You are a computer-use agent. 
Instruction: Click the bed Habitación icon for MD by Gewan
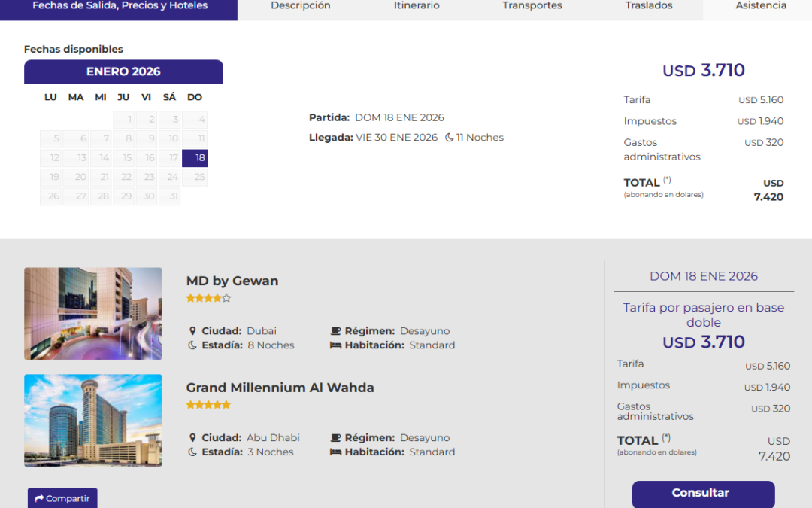click(x=335, y=345)
